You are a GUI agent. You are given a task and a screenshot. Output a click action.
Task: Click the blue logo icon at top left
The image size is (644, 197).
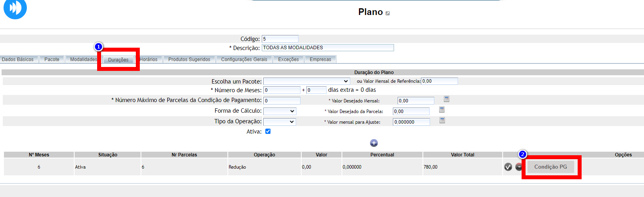(15, 8)
